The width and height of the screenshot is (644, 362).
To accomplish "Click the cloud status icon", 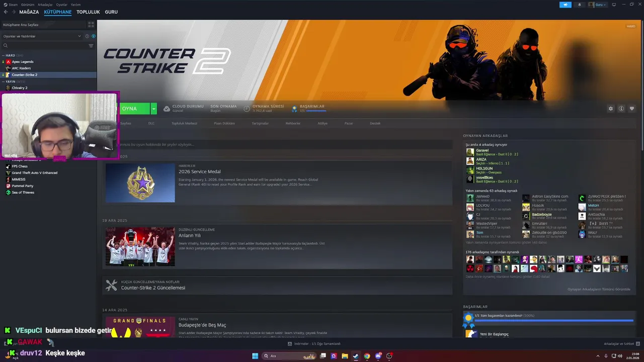I will pos(167,109).
